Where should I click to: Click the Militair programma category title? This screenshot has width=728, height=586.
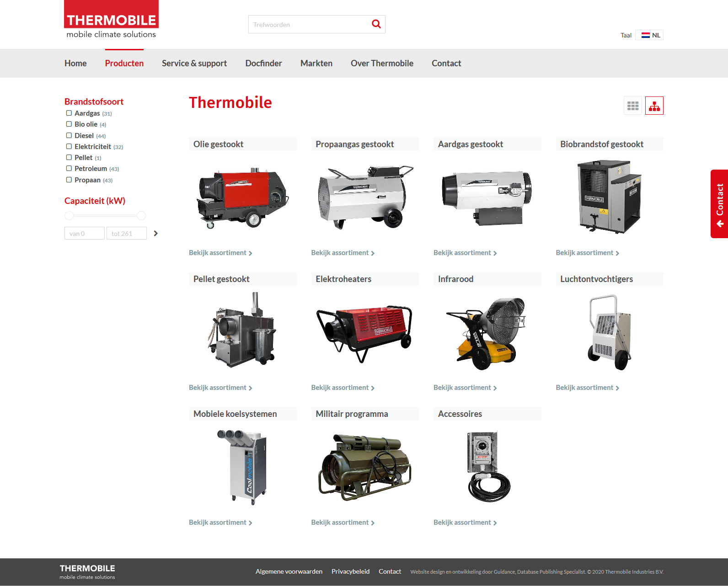(352, 414)
